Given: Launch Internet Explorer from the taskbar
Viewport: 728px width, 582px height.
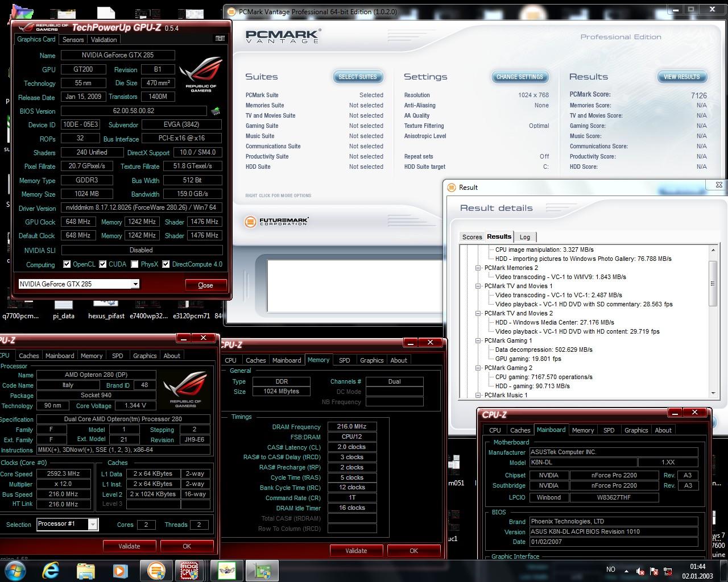Looking at the screenshot, I should click(51, 571).
